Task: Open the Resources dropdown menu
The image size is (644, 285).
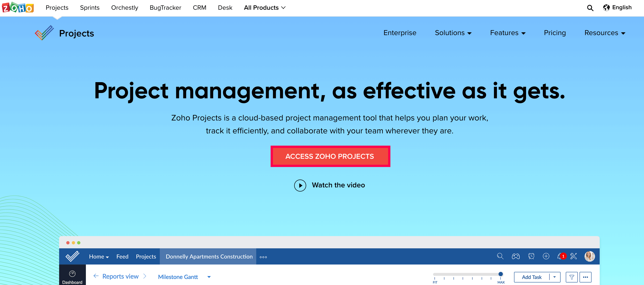Action: (605, 33)
